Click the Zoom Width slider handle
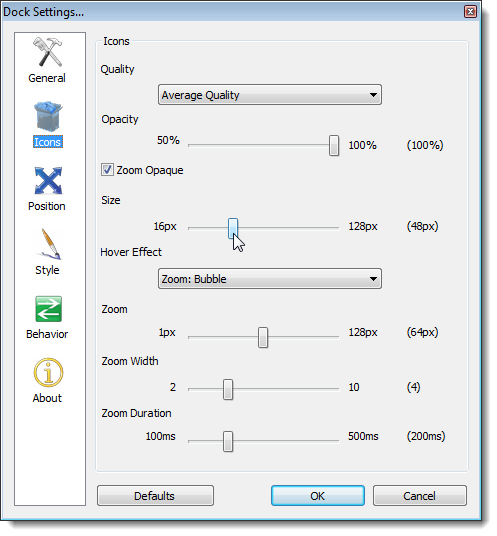 tap(228, 389)
